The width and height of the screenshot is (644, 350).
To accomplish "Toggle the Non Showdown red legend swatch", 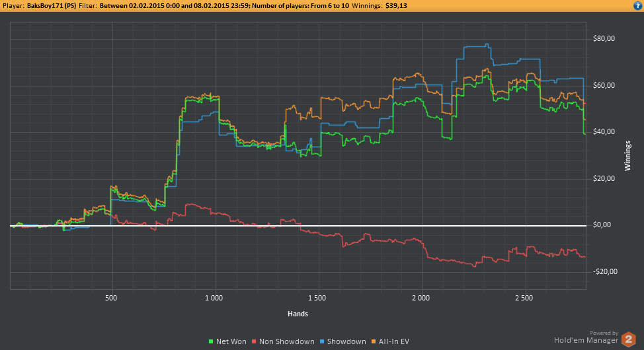I will pyautogui.click(x=254, y=341).
